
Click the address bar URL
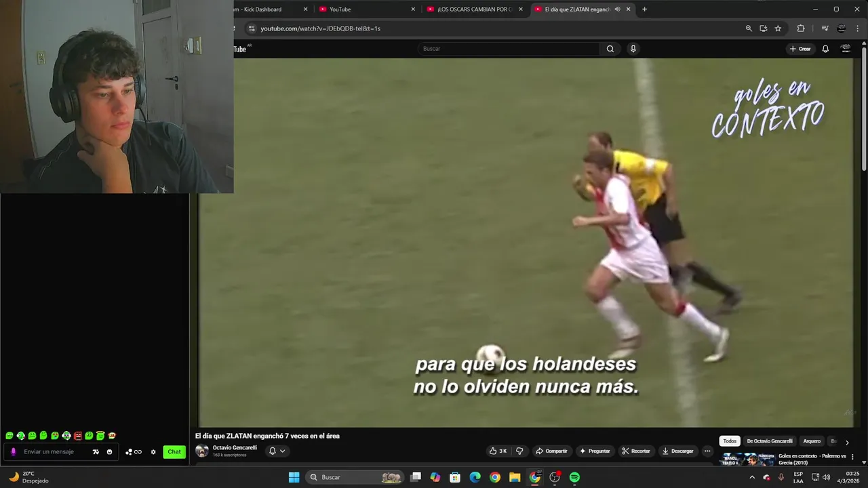coord(321,28)
